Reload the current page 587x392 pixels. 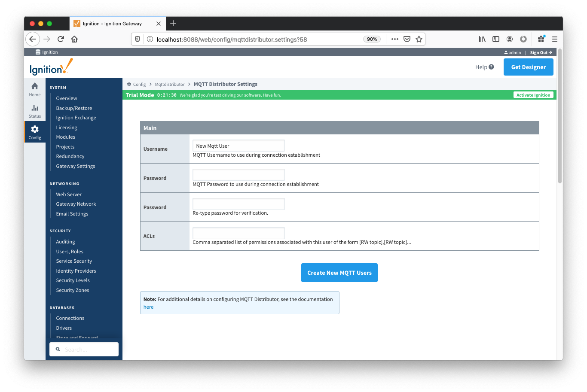tap(61, 39)
